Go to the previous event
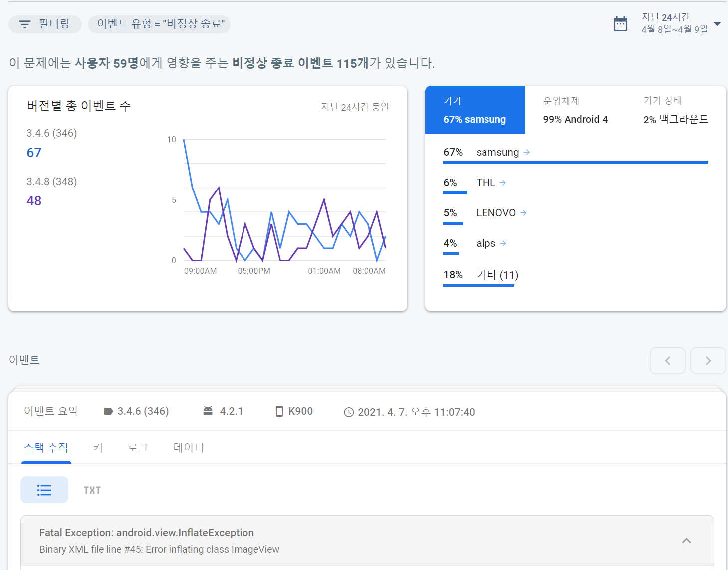The image size is (728, 570). 667,361
